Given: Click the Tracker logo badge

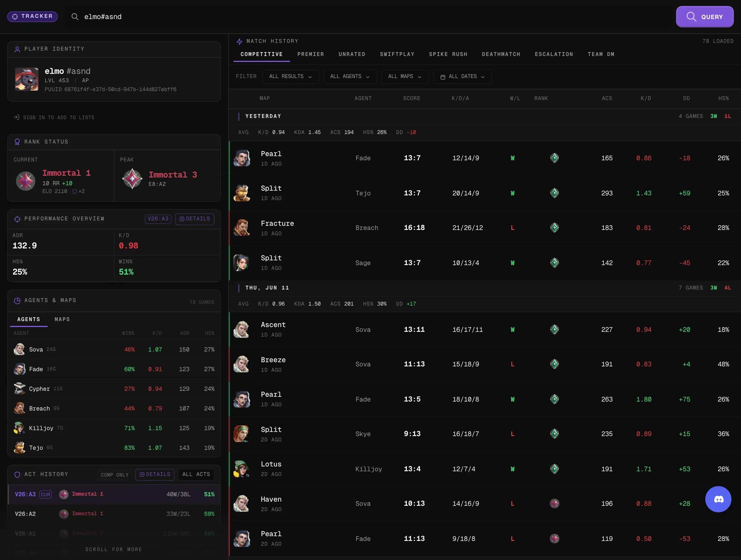Looking at the screenshot, I should [32, 16].
